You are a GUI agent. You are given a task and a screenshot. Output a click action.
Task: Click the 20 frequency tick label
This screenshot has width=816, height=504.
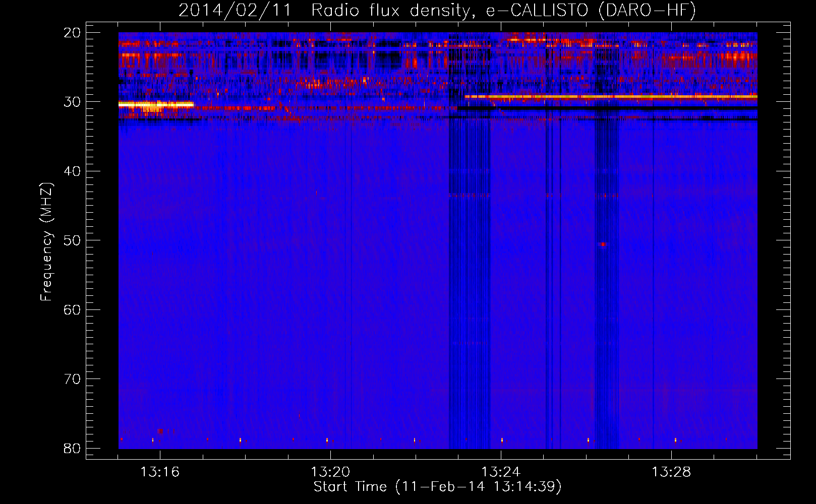(x=72, y=33)
